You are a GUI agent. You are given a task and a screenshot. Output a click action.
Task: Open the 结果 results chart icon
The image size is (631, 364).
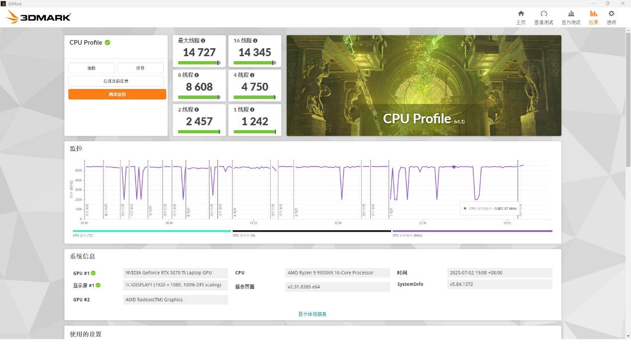pyautogui.click(x=593, y=14)
